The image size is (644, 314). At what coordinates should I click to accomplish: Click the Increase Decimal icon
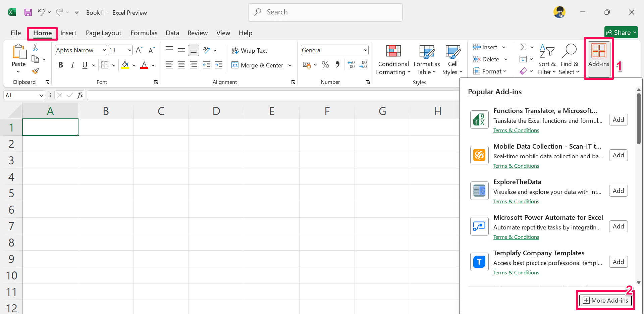click(x=351, y=64)
